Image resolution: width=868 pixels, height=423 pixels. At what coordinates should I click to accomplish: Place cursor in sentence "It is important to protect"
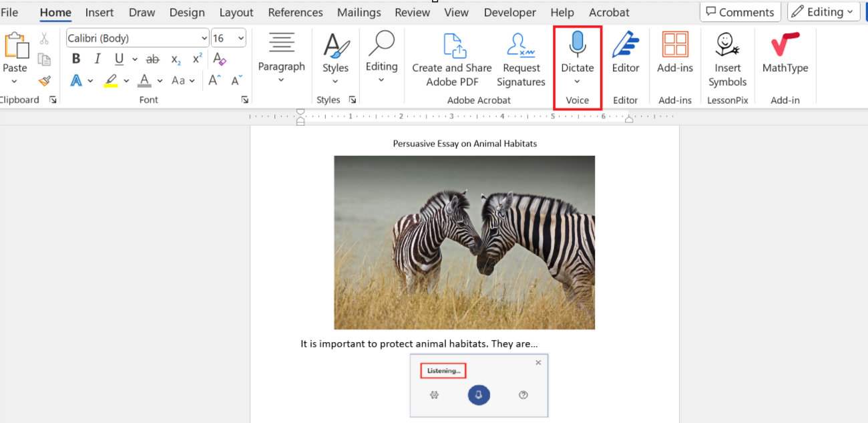pos(356,343)
